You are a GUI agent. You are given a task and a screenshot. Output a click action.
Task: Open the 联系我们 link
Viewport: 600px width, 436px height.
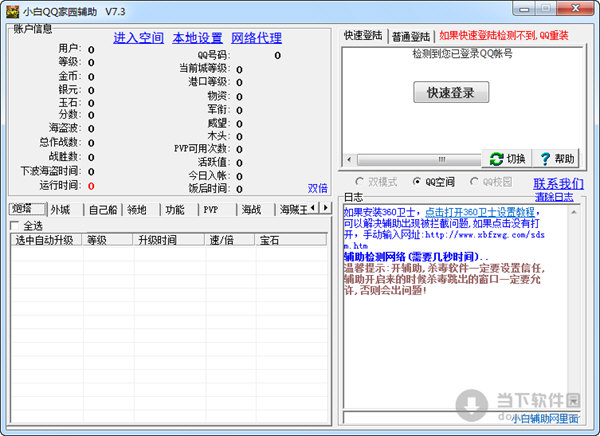click(x=558, y=184)
